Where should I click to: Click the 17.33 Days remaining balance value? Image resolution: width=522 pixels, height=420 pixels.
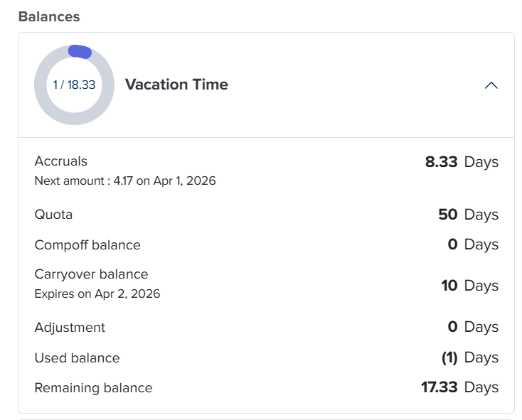(x=459, y=388)
